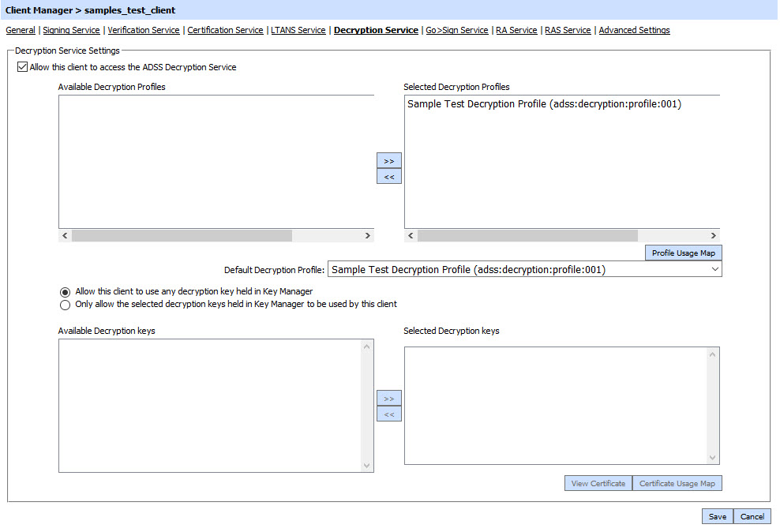Select Sample Test Decryption Profile list entry
Viewport: 780px width, 532px height.
[x=544, y=104]
